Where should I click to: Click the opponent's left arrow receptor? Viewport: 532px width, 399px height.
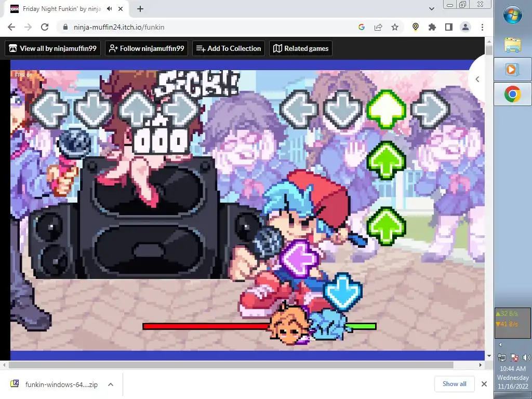coord(49,109)
